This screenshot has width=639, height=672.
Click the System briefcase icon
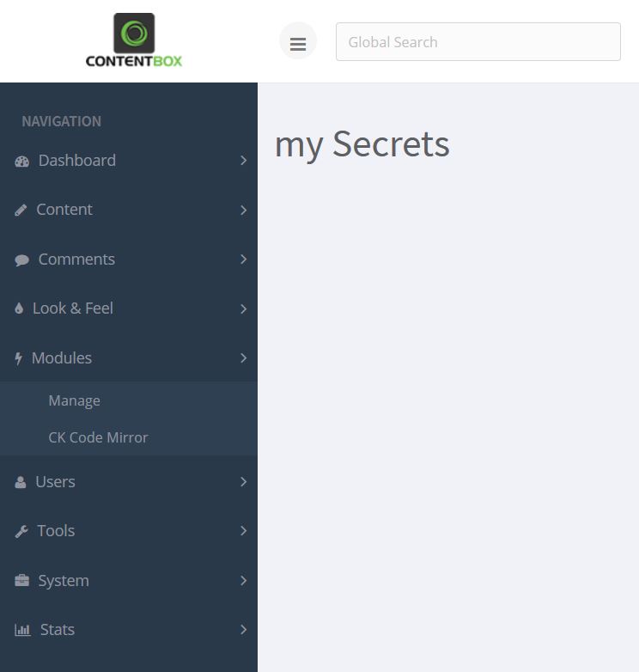(x=21, y=581)
